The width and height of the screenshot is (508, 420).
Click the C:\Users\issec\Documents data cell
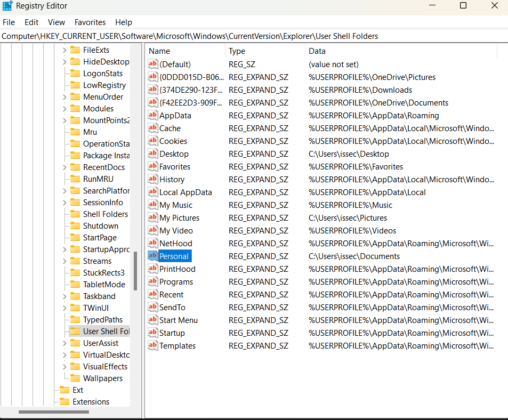coord(354,256)
